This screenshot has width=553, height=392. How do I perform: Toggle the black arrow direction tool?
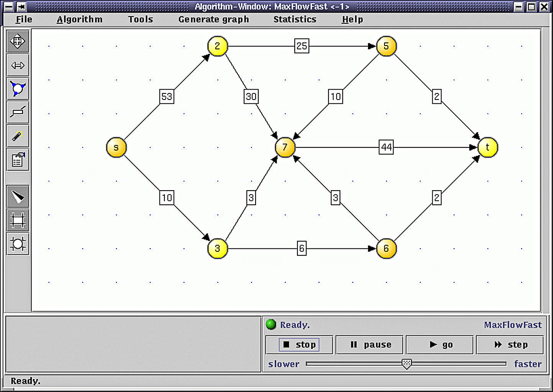click(18, 196)
